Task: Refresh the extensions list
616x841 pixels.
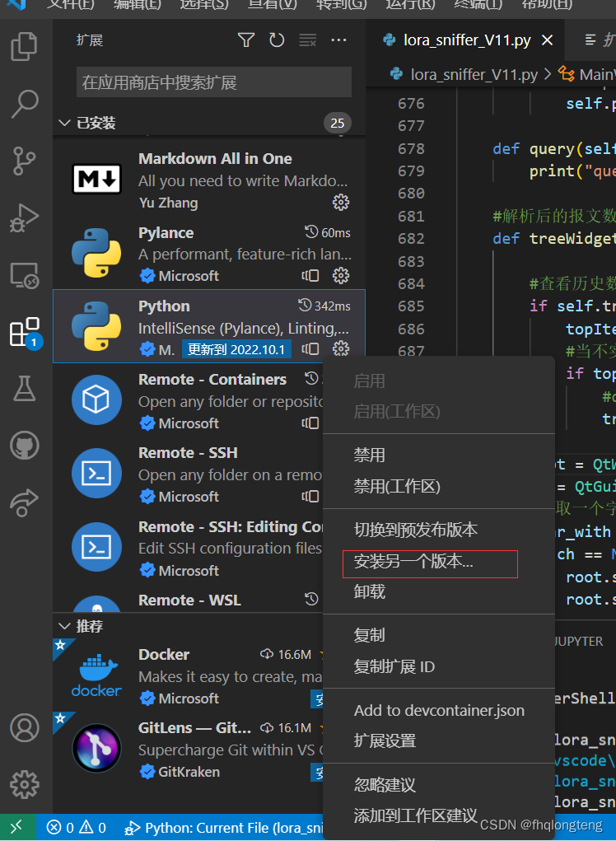Action: (277, 40)
